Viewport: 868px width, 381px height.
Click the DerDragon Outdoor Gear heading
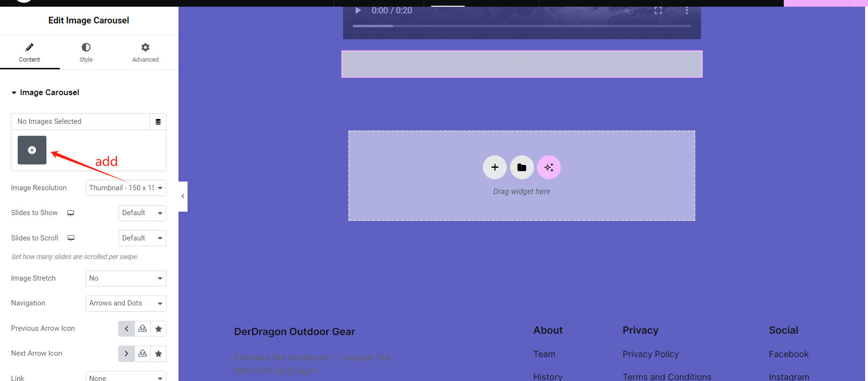(x=294, y=332)
